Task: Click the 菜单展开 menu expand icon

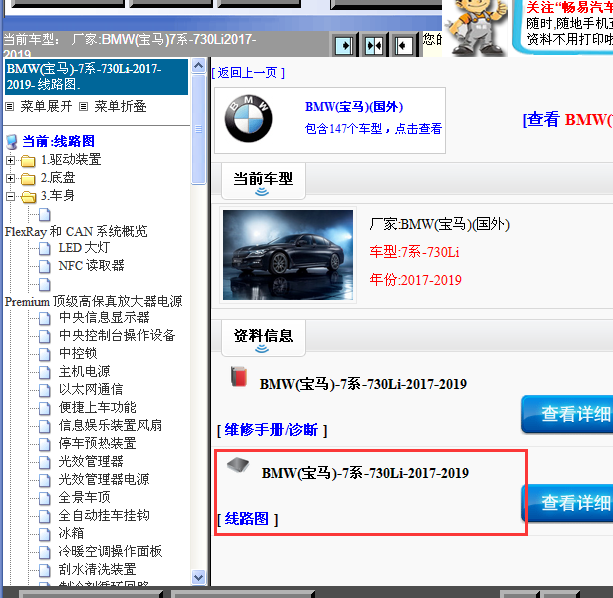Action: (x=10, y=106)
